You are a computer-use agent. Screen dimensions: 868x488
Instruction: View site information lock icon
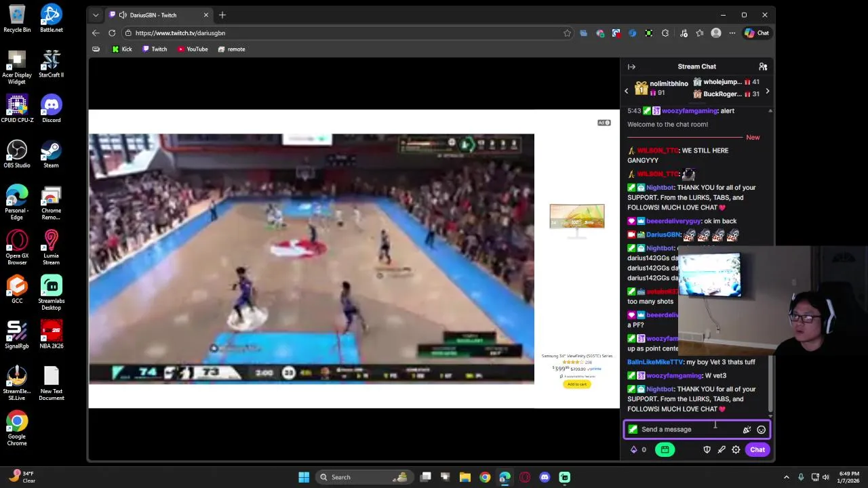[x=128, y=33]
